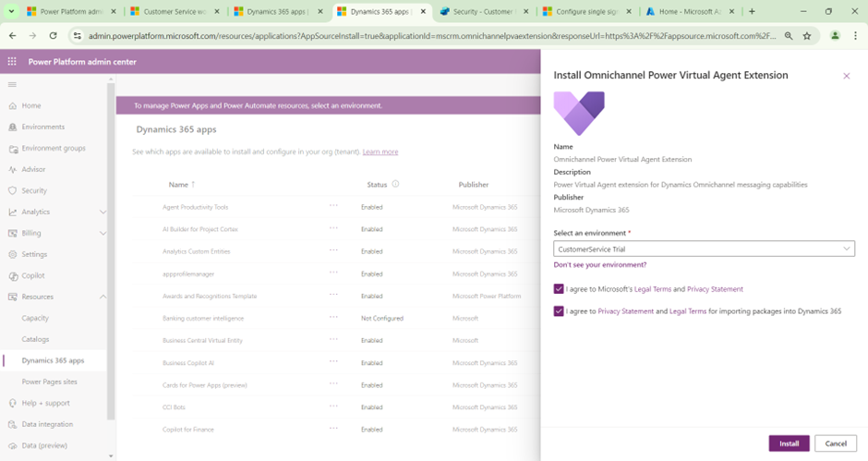Click the Install button
Viewport: 868px width, 461px height.
[x=789, y=443]
